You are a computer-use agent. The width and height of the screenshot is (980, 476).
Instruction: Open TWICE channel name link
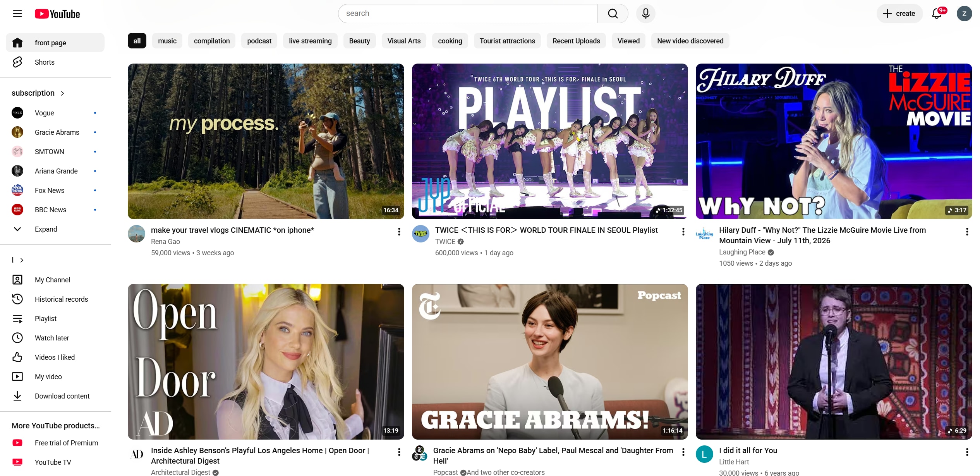click(x=445, y=242)
